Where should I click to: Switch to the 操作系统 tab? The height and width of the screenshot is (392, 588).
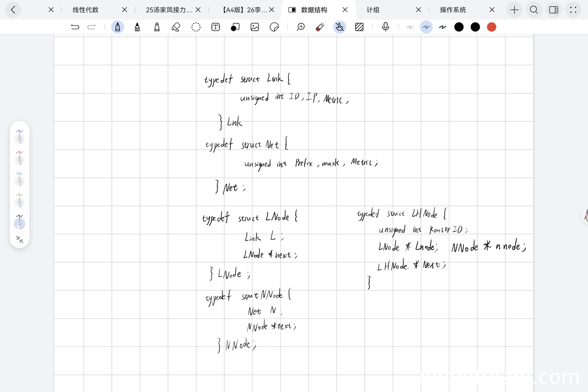pyautogui.click(x=453, y=10)
